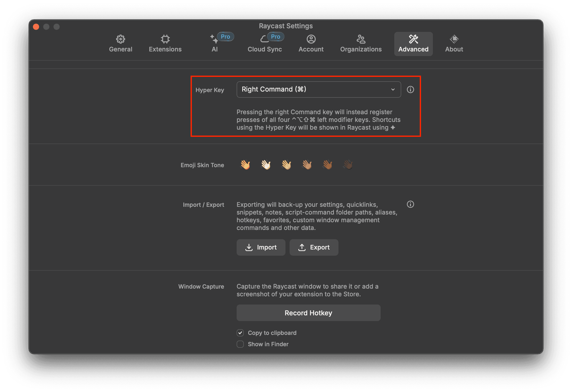Click the 'Import / Export' label
Viewport: 572px width, 392px height.
point(203,205)
